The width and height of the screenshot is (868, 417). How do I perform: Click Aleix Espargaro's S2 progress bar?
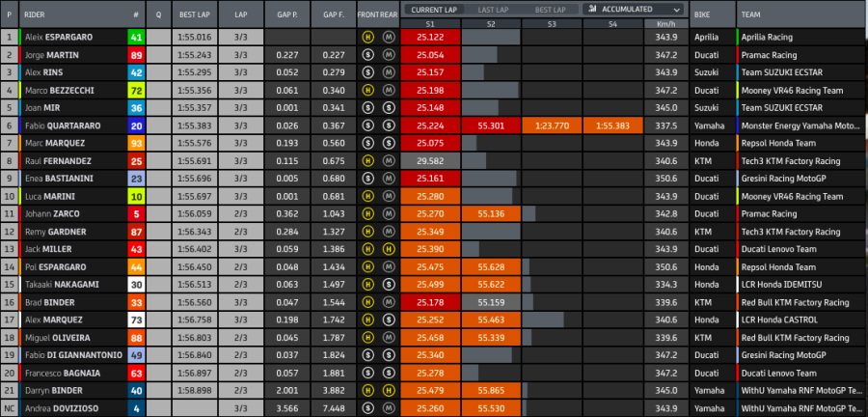(491, 37)
